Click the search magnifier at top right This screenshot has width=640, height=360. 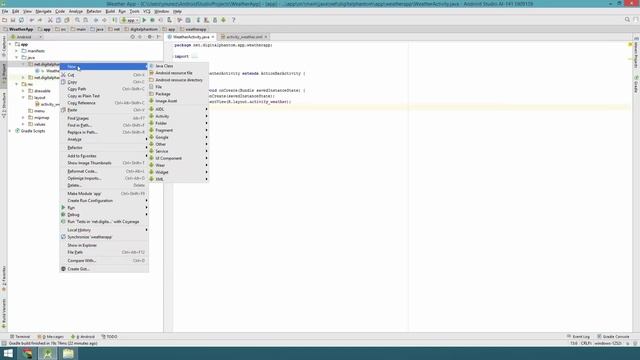(627, 20)
